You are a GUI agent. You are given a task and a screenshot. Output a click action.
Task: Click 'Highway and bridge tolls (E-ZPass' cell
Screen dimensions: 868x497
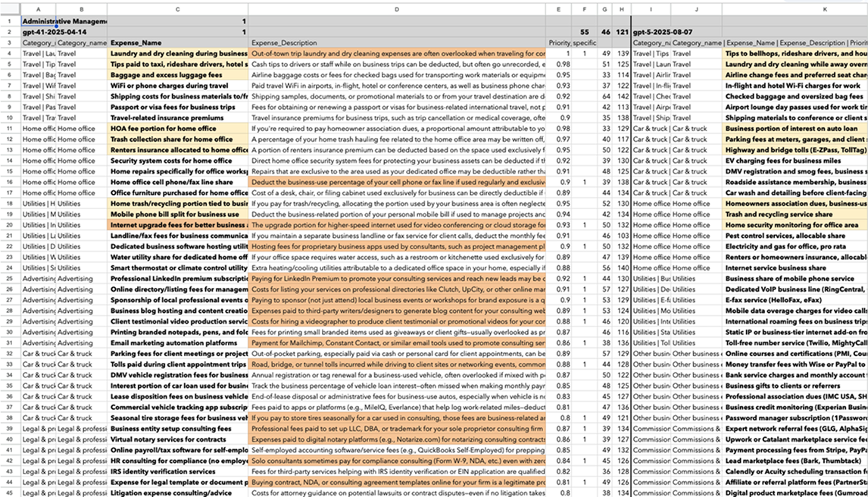coord(795,150)
